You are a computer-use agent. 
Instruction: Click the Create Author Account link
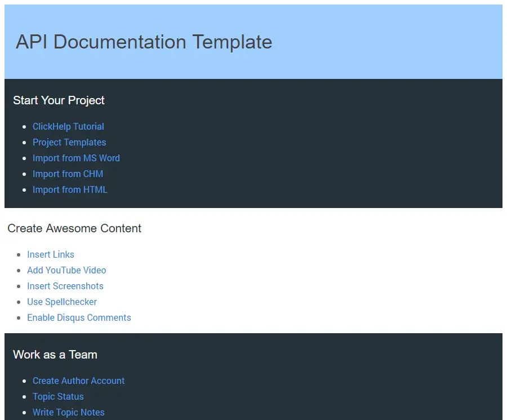tap(78, 381)
